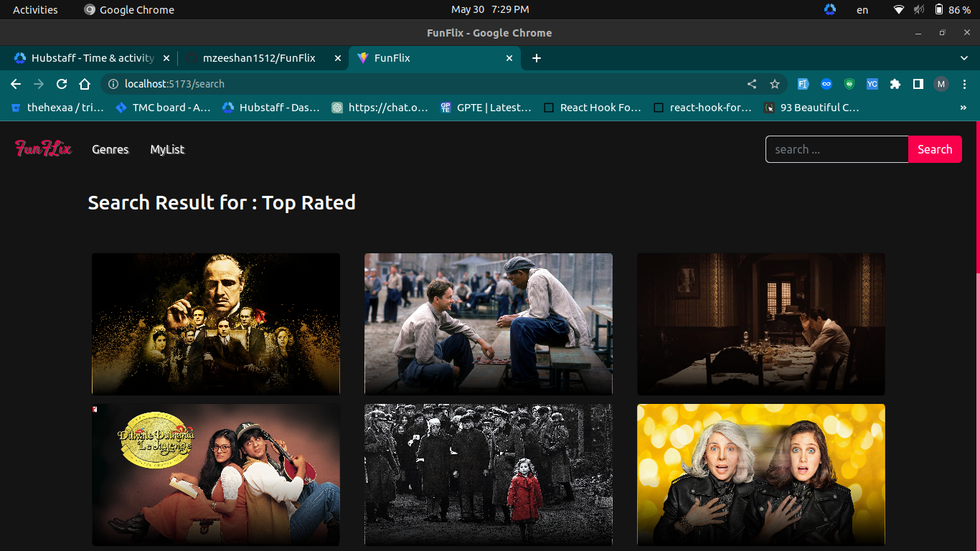Close the mzeeshan1512/FunFlix tab
Screen dimensions: 980x551
pos(338,58)
